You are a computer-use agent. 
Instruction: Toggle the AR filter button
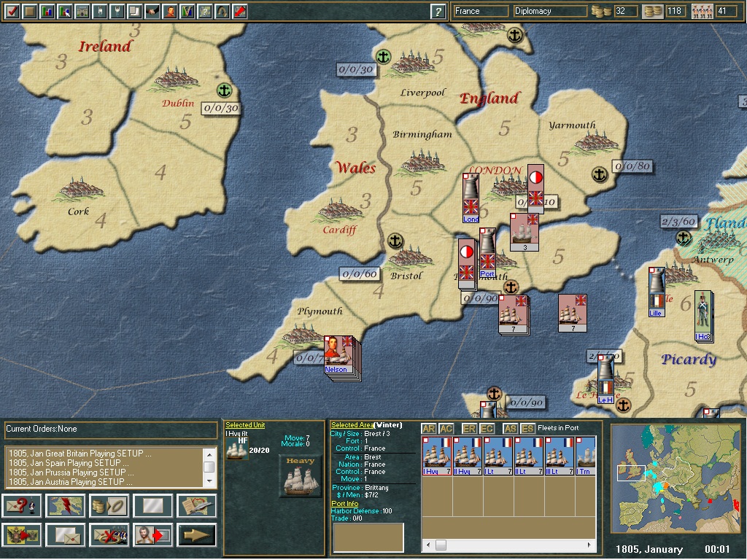coord(429,429)
